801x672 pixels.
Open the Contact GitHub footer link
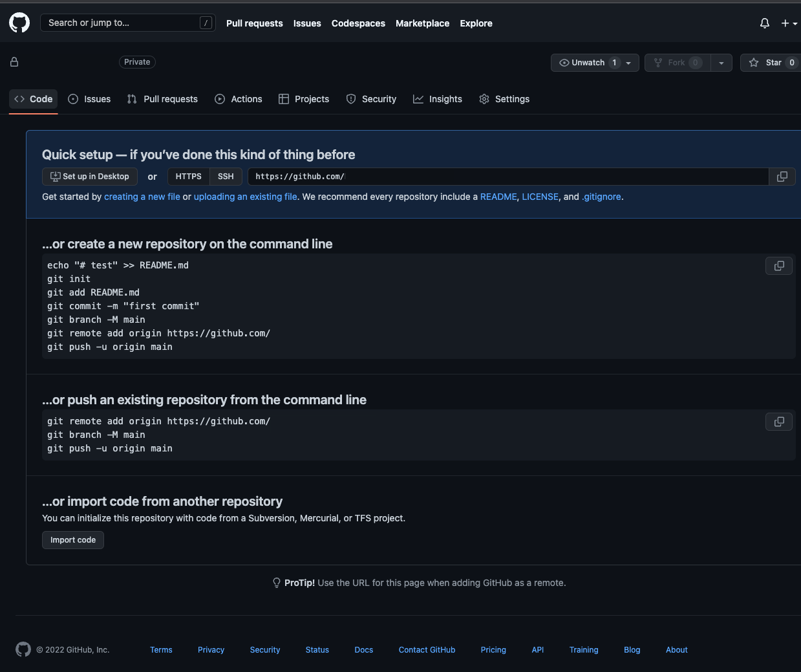(427, 650)
